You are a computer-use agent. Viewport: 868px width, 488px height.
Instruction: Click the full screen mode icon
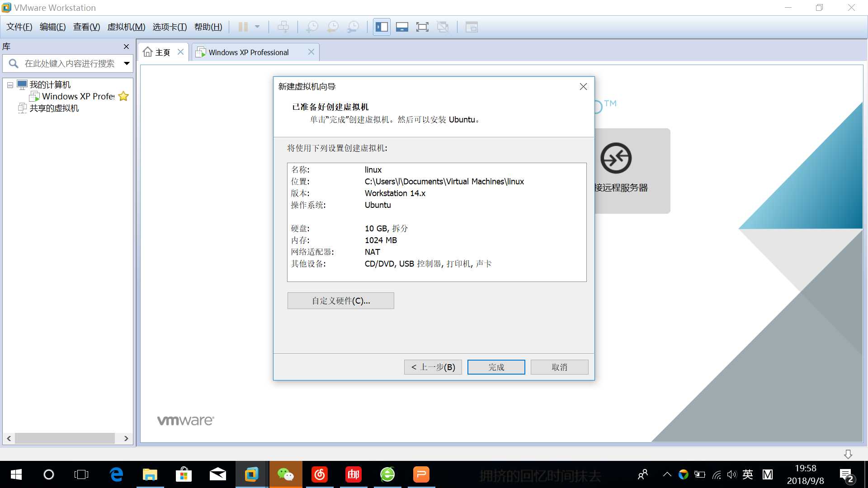coord(422,27)
